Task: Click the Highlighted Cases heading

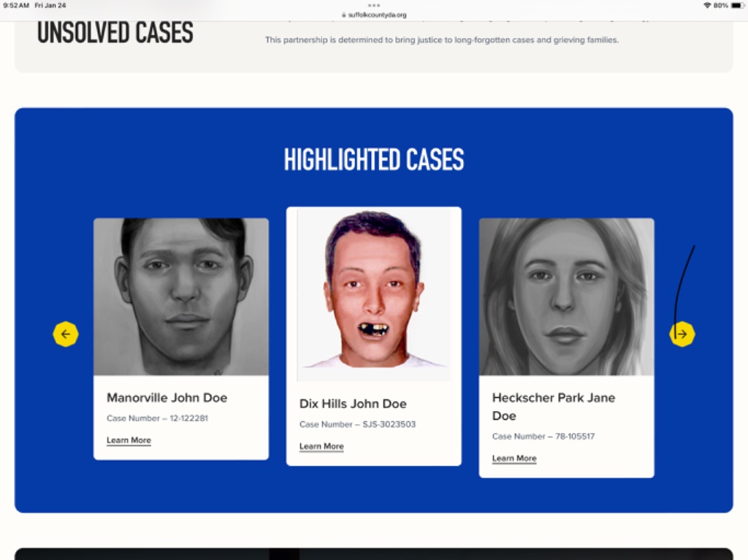Action: (374, 159)
